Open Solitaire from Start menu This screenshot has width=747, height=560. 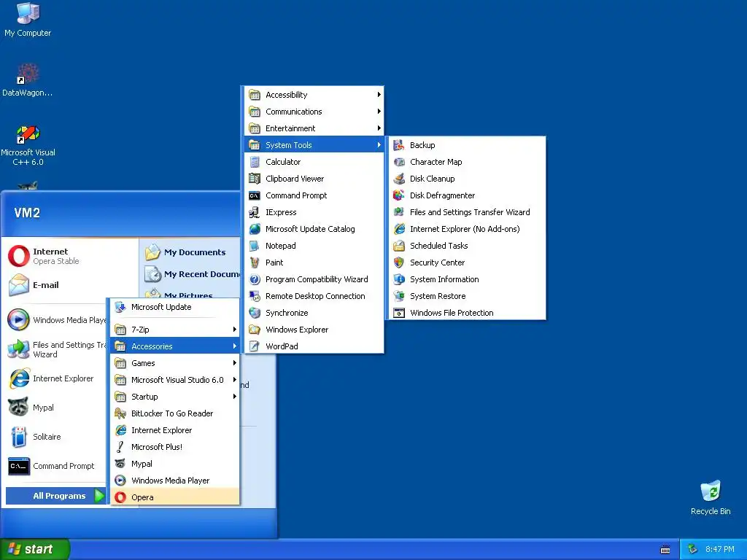(x=56, y=437)
